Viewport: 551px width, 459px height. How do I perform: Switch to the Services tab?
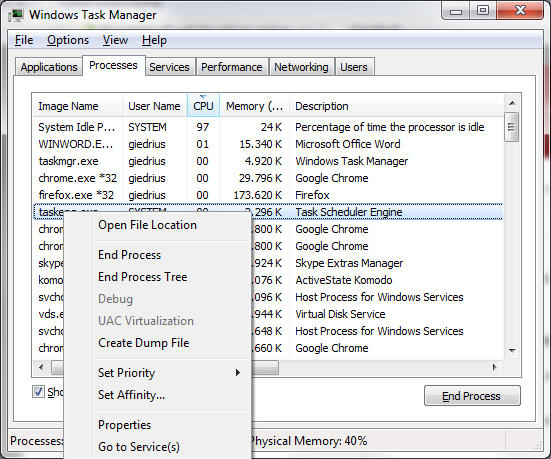[x=169, y=67]
